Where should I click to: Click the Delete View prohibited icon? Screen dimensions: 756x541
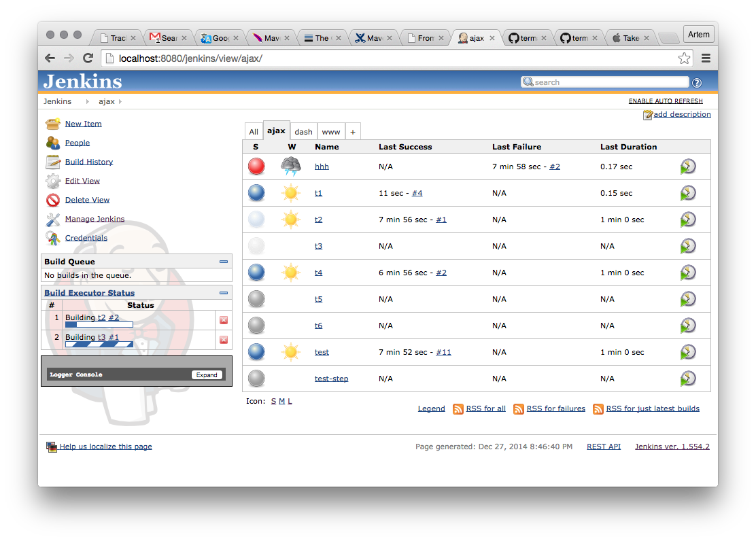pyautogui.click(x=52, y=200)
